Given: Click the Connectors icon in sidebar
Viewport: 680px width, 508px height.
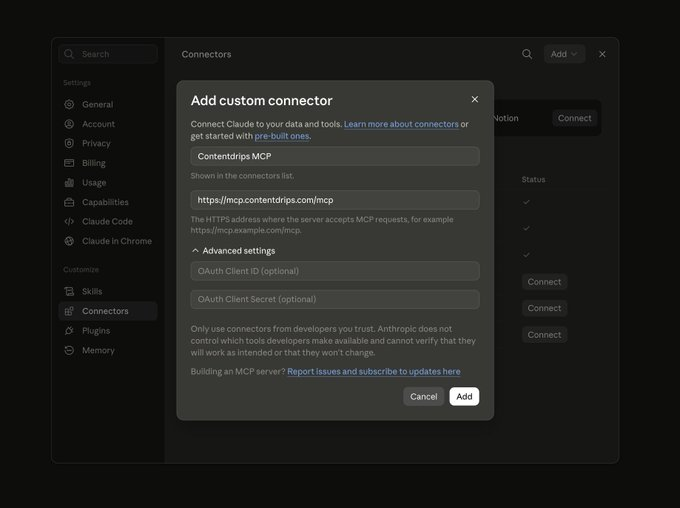Looking at the screenshot, I should [x=69, y=311].
